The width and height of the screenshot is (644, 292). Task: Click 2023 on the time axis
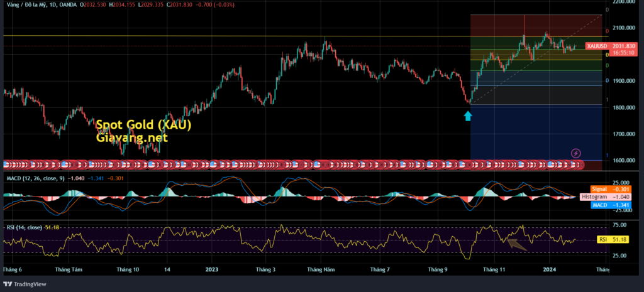[x=211, y=269]
